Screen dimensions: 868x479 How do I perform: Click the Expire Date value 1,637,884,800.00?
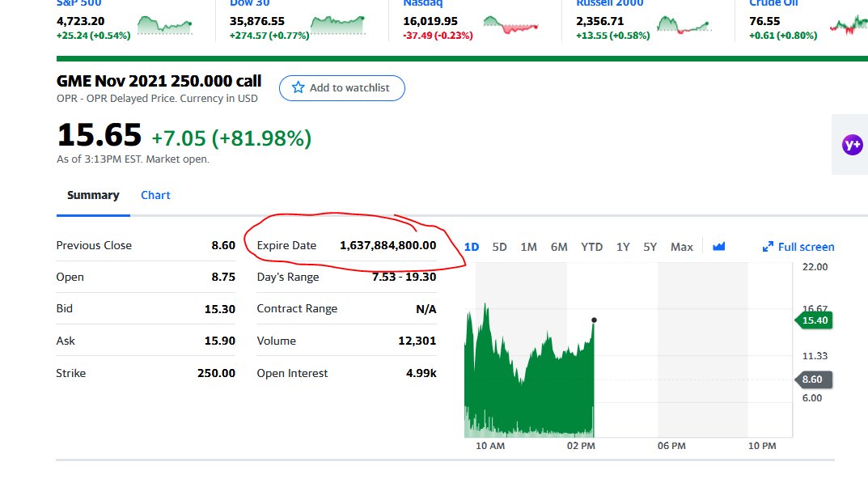click(387, 245)
